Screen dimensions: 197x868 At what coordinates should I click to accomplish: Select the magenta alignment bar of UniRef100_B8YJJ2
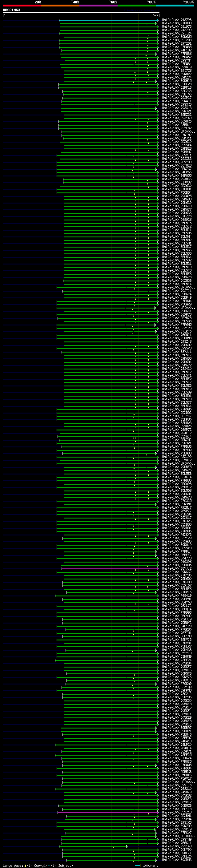pyautogui.click(x=110, y=569)
